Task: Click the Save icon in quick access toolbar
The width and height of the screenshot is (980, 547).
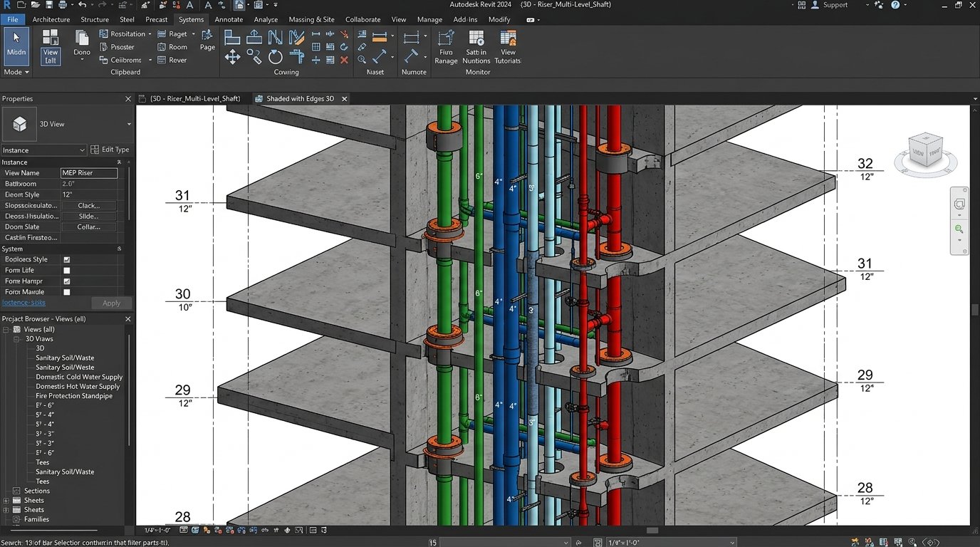Action: coord(49,5)
